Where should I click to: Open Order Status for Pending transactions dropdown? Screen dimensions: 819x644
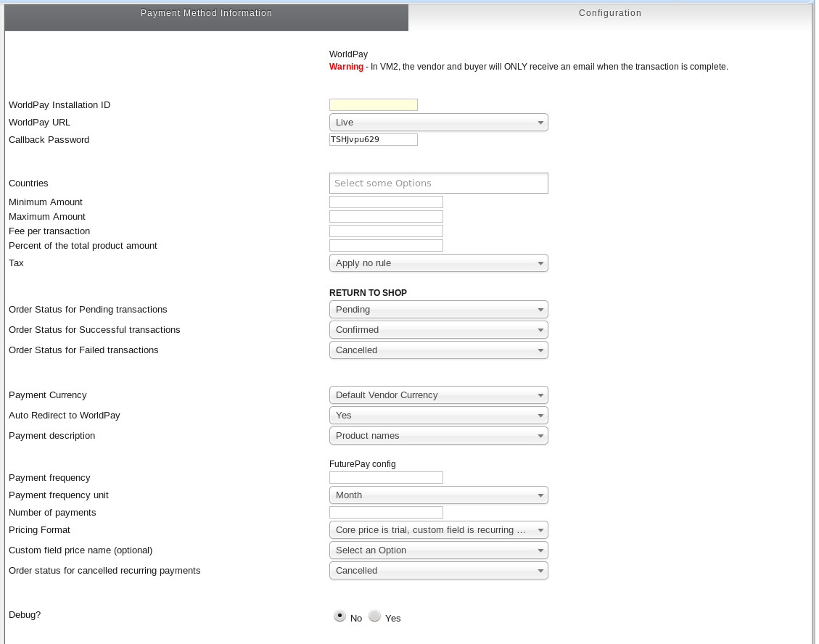[x=439, y=310]
